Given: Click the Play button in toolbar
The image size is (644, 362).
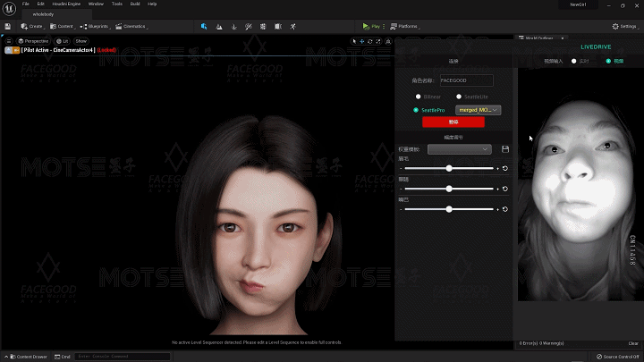Looking at the screenshot, I should click(371, 27).
